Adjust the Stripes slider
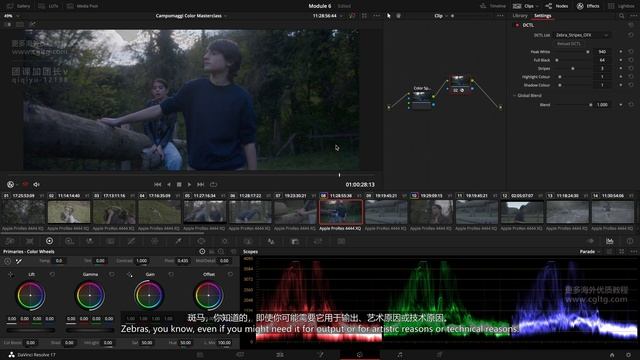 tap(573, 69)
